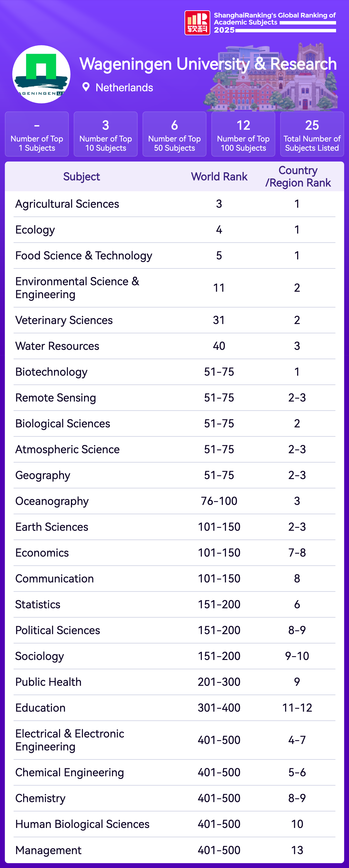Click the Country/Region Rank column header
This screenshot has height=868, width=349.
[298, 177]
